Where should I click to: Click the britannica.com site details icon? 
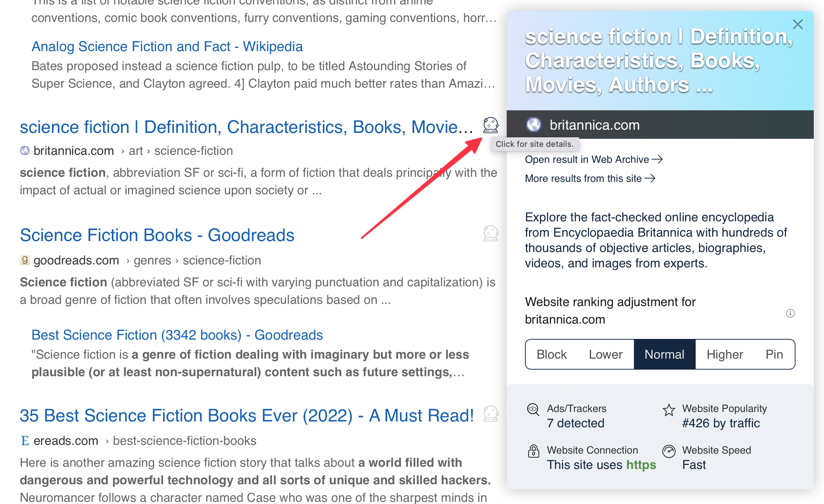tap(490, 126)
